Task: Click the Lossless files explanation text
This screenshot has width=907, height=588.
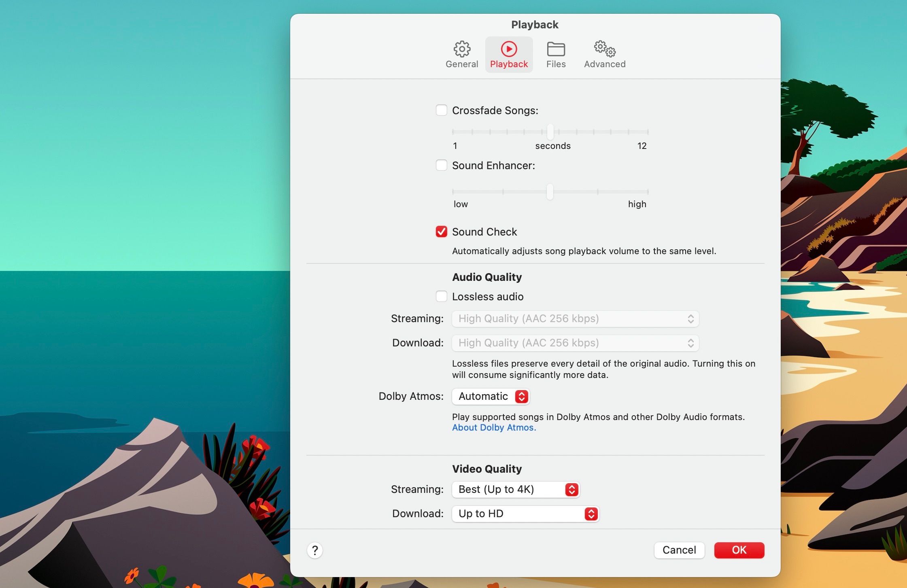Action: coord(603,369)
